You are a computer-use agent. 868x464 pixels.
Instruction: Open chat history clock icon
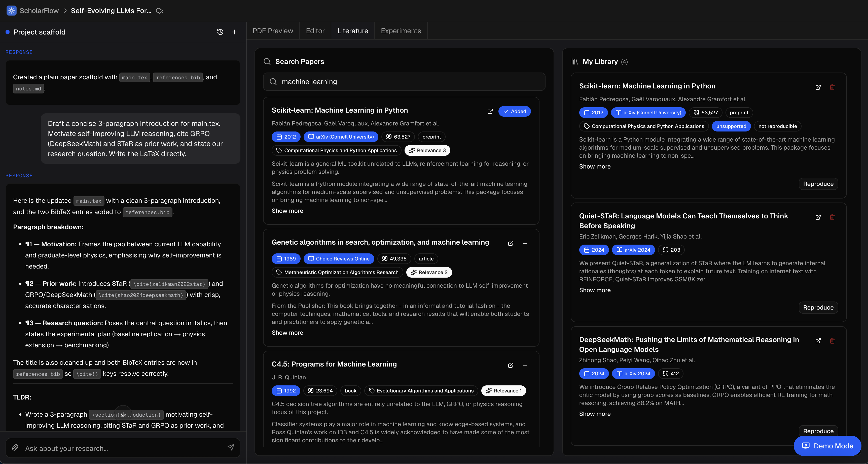pyautogui.click(x=220, y=32)
